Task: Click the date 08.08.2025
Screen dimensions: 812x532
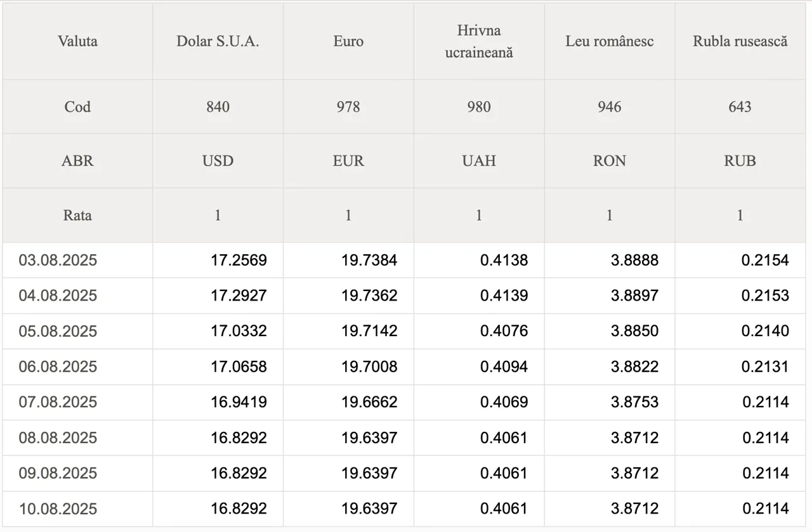Action: [x=58, y=438]
